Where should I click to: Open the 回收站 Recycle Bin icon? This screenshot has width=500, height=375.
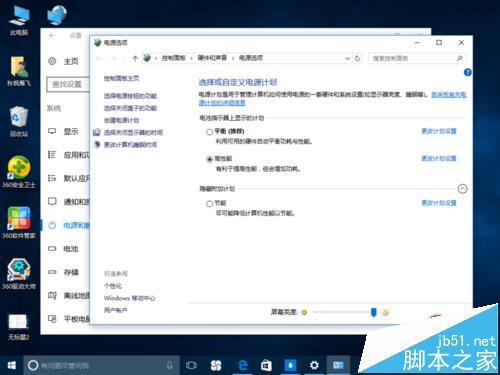click(19, 122)
